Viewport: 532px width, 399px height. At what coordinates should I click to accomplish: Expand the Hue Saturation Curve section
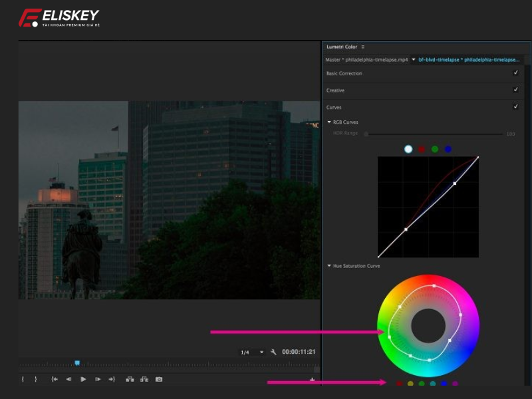pyautogui.click(x=328, y=265)
